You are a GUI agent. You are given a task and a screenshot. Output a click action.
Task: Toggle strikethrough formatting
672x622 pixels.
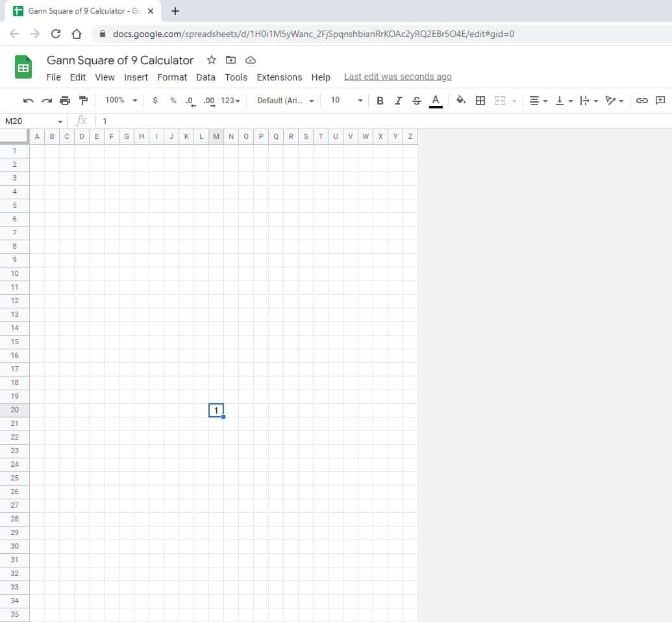[416, 101]
